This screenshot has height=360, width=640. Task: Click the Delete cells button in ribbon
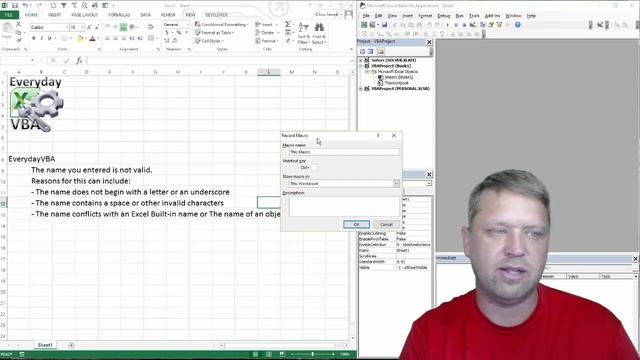pyautogui.click(x=267, y=33)
